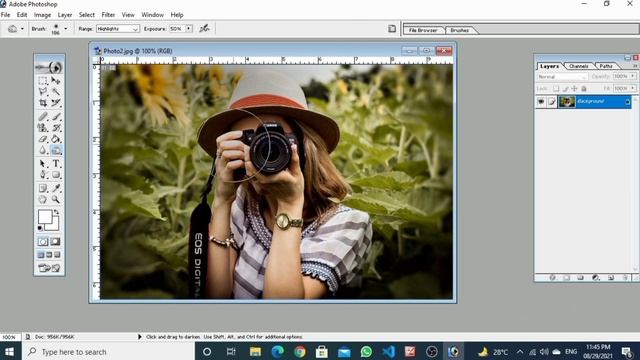Select the Lasso tool
This screenshot has height=360, width=640.
42,91
